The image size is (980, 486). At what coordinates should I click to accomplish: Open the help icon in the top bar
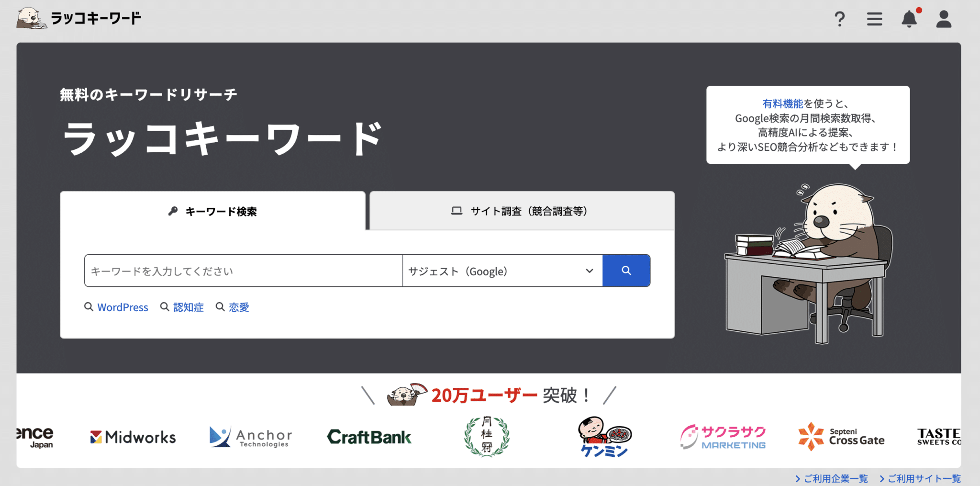click(x=840, y=19)
